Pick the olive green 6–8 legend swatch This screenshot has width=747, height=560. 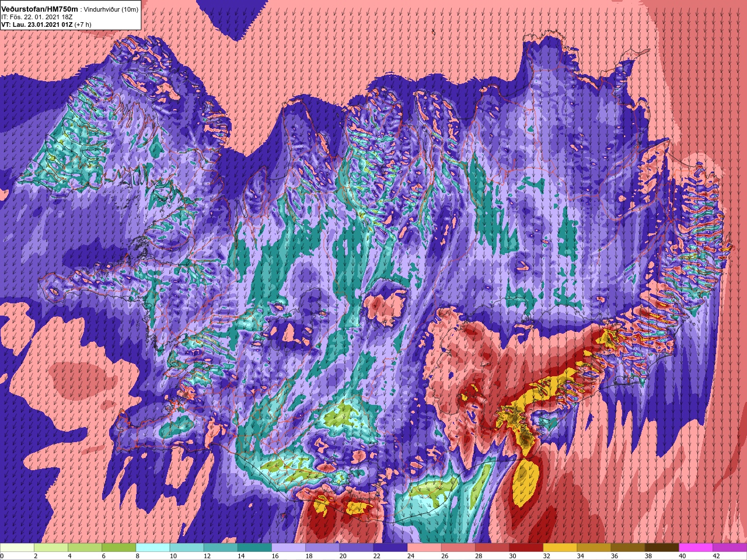[118, 548]
